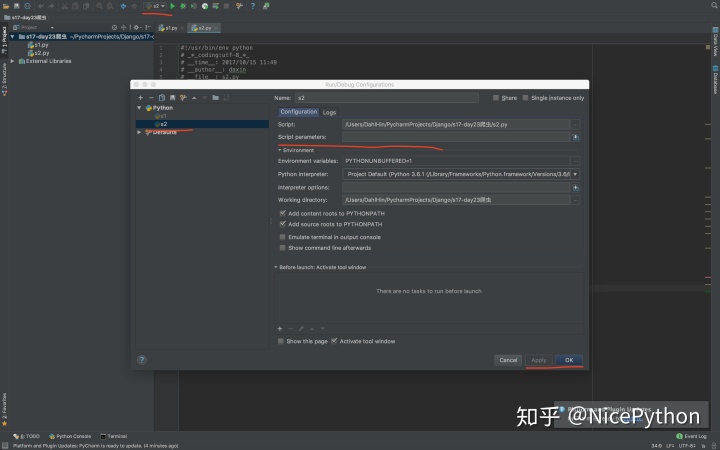Add before-launch task with plus icon
Screen dimensions: 720x450
pos(280,328)
